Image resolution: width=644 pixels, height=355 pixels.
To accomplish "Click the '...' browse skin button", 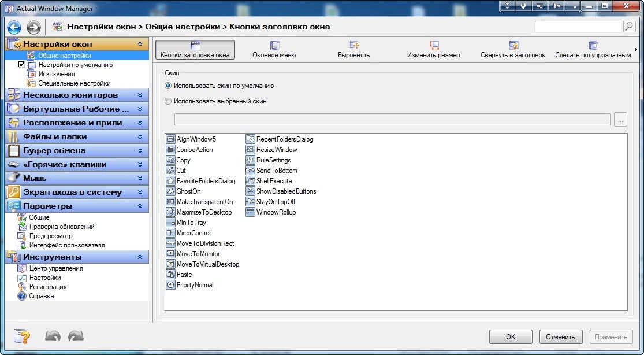I will coord(620,120).
